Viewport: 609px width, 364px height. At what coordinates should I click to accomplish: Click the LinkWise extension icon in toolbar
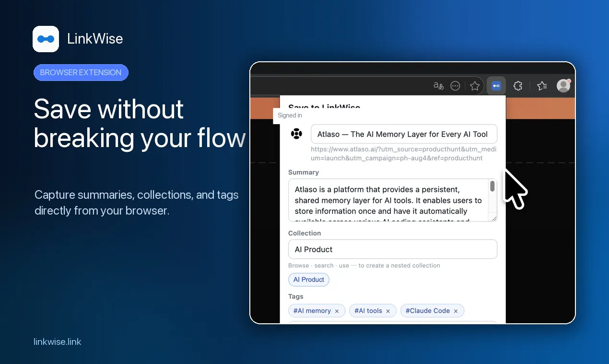(496, 86)
